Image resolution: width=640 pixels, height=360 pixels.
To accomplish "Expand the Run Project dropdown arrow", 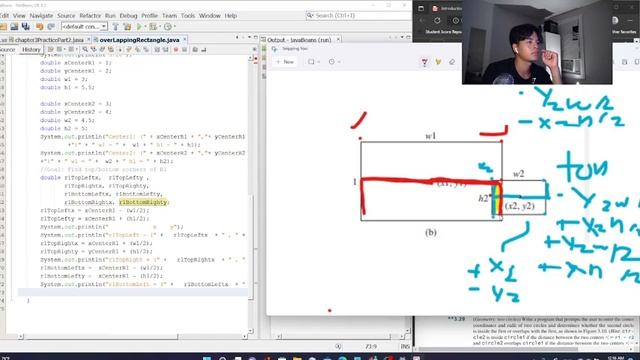I will pyautogui.click(x=145, y=27).
